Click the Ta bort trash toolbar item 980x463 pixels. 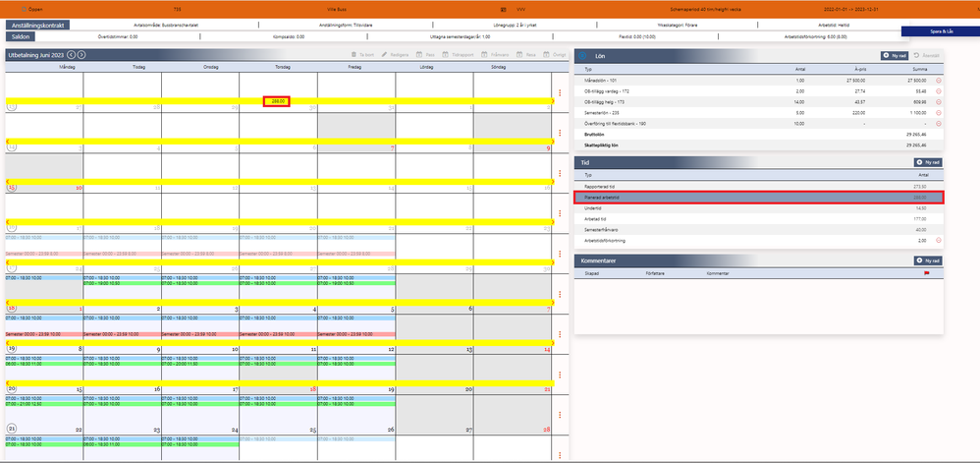[x=363, y=55]
